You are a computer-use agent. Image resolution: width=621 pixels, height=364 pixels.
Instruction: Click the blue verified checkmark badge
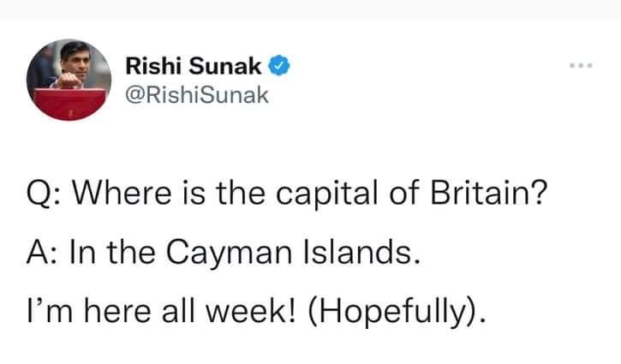pos(279,66)
